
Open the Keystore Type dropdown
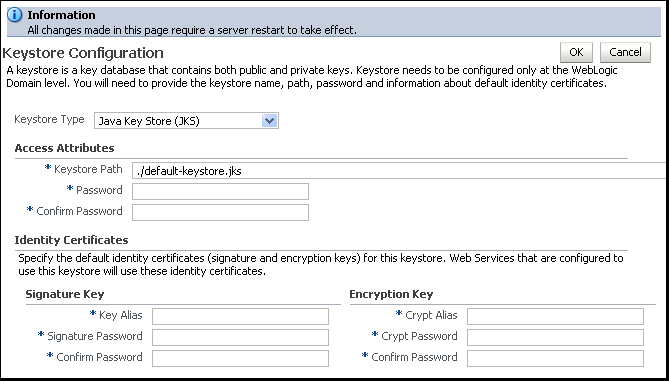[186, 121]
